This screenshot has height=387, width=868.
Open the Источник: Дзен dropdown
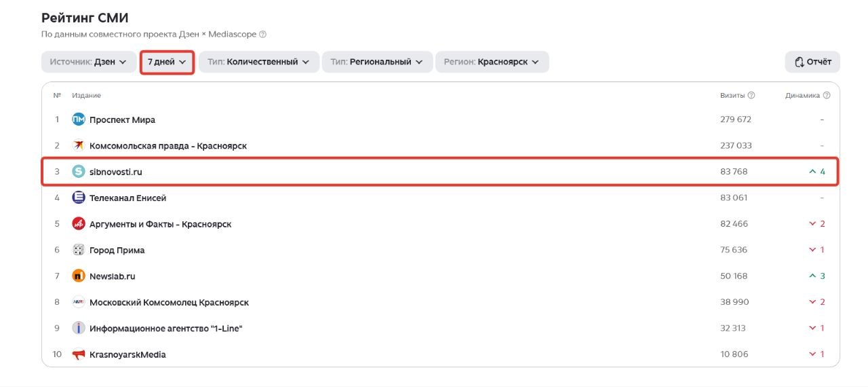(x=88, y=62)
